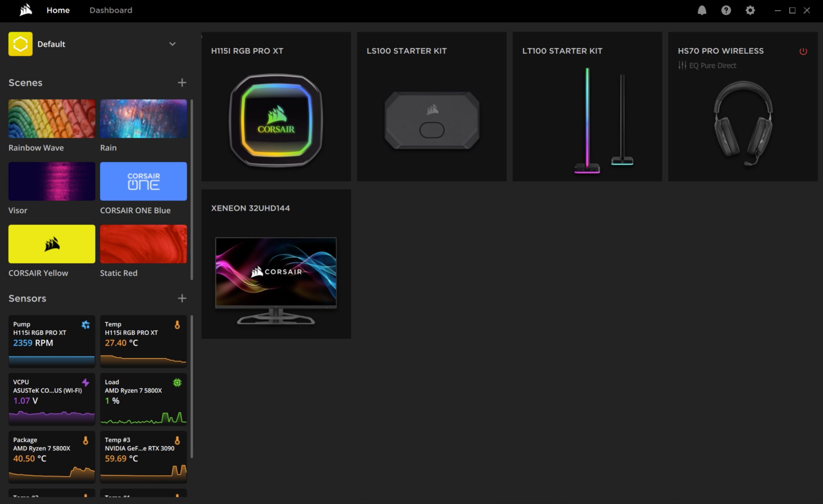This screenshot has height=504, width=823.
Task: Toggle HS70 PRO Wireless power icon
Action: pos(803,51)
